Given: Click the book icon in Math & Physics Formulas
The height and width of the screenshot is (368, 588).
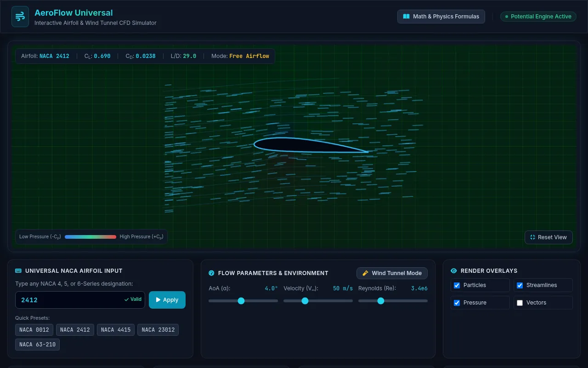Looking at the screenshot, I should pos(406,17).
